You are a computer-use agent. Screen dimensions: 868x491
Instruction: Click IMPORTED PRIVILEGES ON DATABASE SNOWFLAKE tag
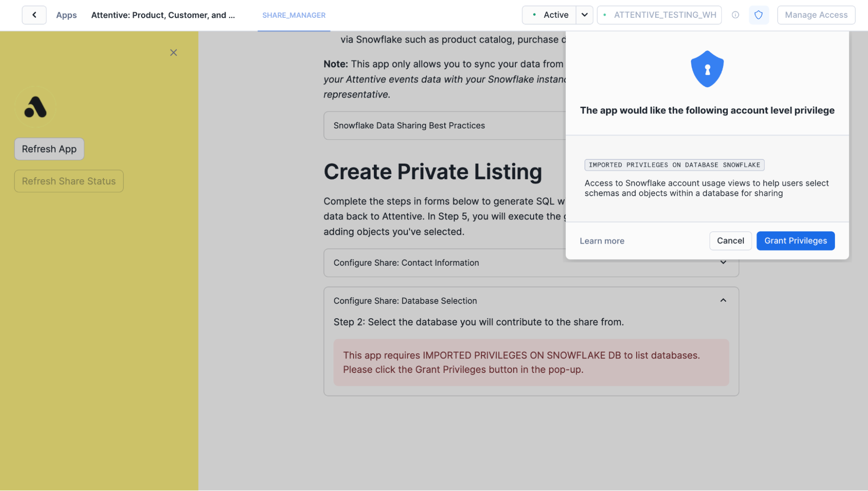click(674, 165)
